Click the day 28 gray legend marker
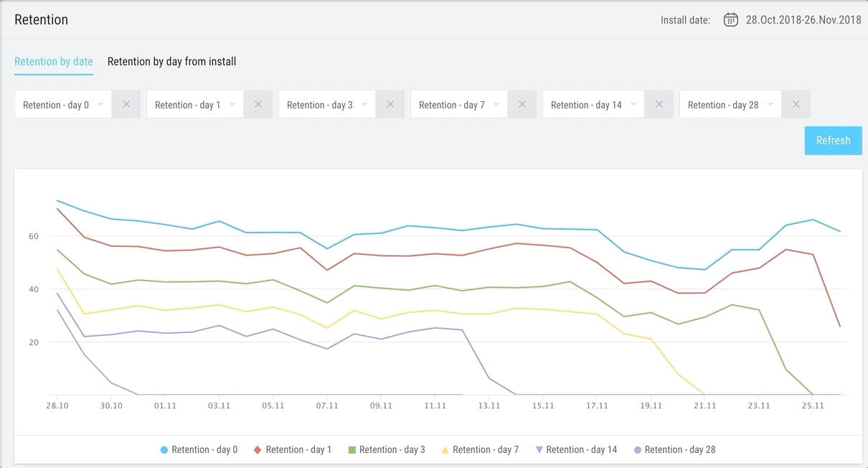 638,450
